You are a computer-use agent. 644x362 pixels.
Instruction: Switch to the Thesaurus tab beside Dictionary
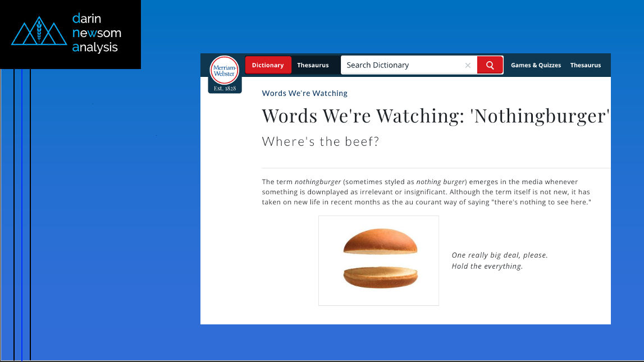pos(313,65)
